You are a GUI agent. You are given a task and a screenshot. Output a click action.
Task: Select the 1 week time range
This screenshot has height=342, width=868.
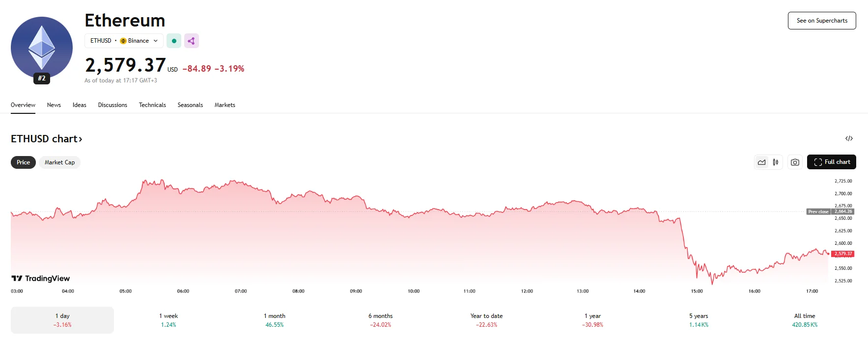pos(168,320)
